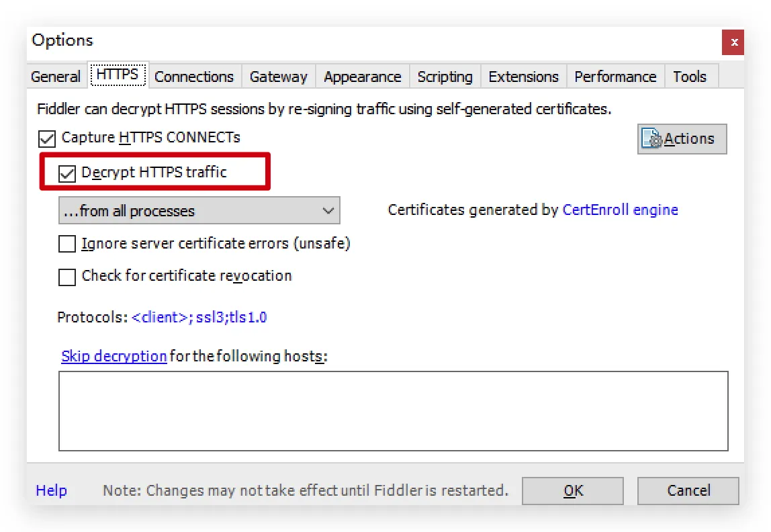Go to the Gateway tab
This screenshot has height=532, width=771.
coord(278,77)
